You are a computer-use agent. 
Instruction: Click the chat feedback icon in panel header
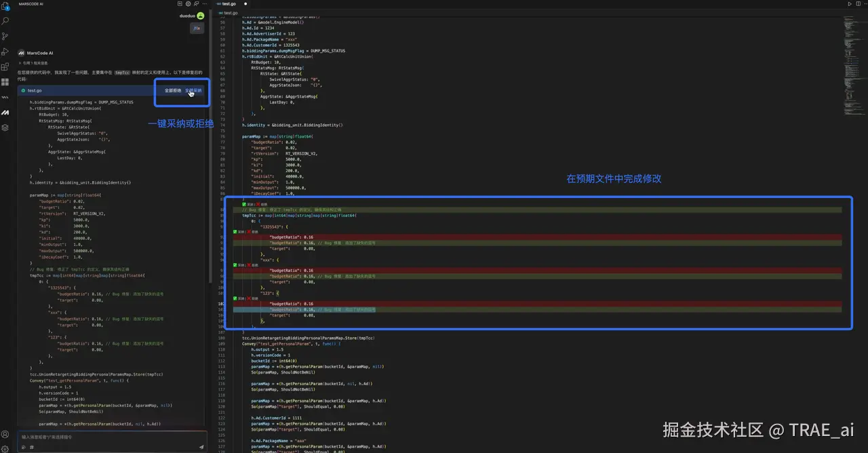click(x=196, y=3)
